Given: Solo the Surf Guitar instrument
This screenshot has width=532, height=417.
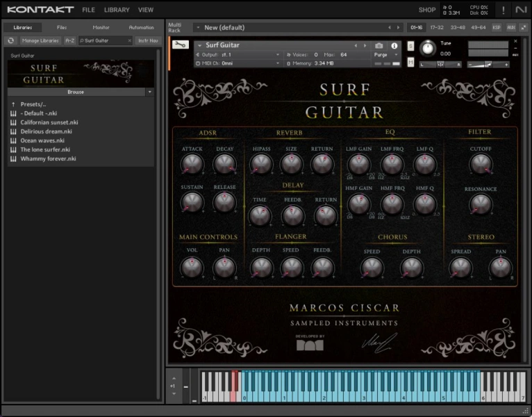Looking at the screenshot, I should [x=410, y=46].
